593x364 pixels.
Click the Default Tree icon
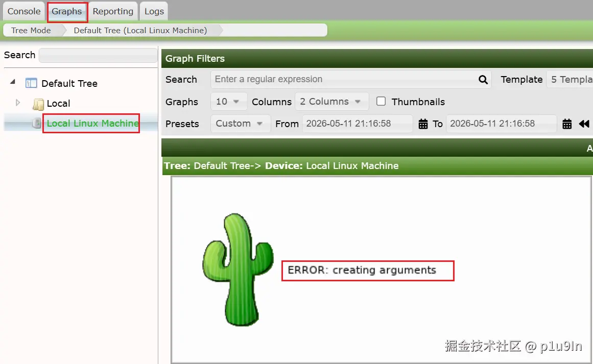coord(31,83)
